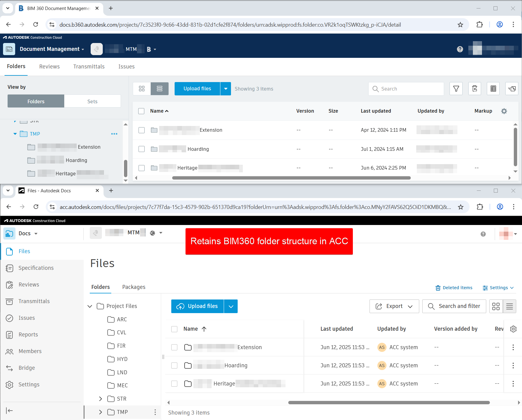Screen dimensions: 522x420
Task: Click BIM 360 table horizontal scrollbar
Action: click(291, 178)
